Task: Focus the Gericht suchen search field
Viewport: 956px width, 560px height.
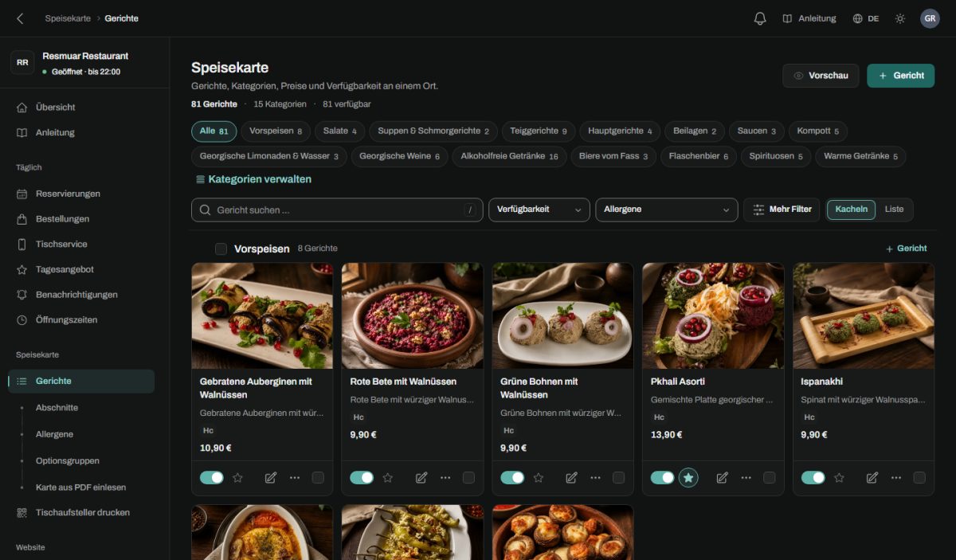Action: tap(337, 210)
